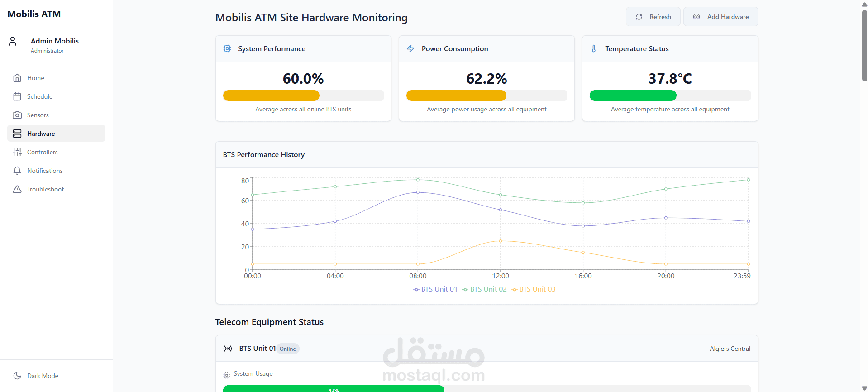Click the BTS Unit 01 antenna icon
The height and width of the screenshot is (392, 868).
(228, 349)
